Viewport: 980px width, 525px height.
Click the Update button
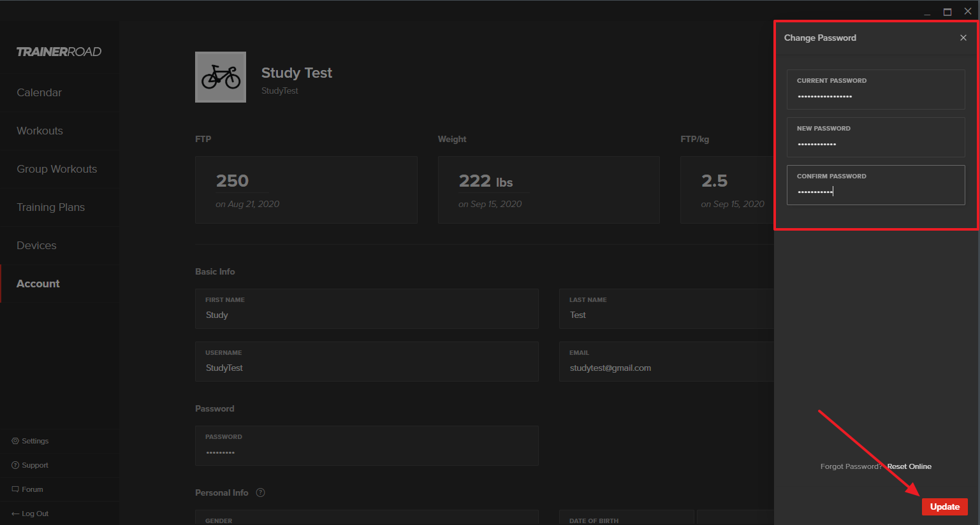coord(945,507)
